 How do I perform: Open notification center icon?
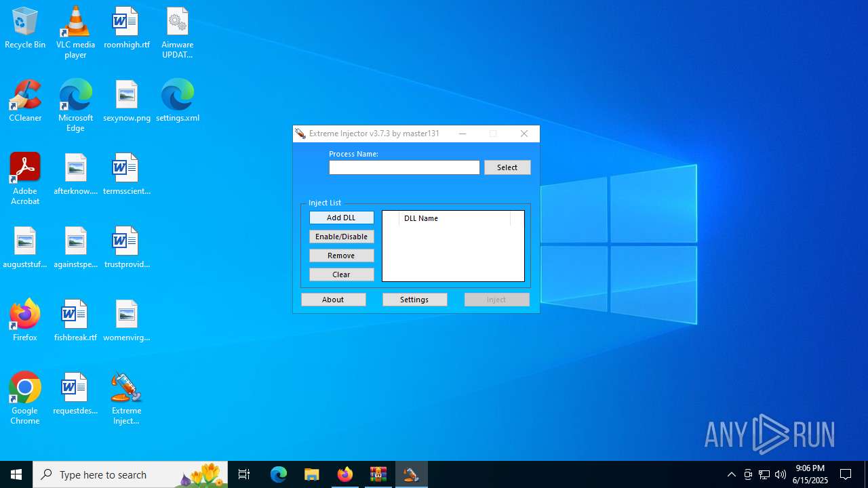846,474
